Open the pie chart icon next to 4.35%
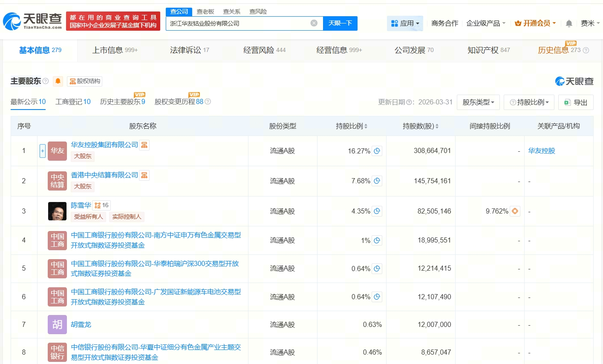Viewport: 603px width, 364px height. point(377,211)
